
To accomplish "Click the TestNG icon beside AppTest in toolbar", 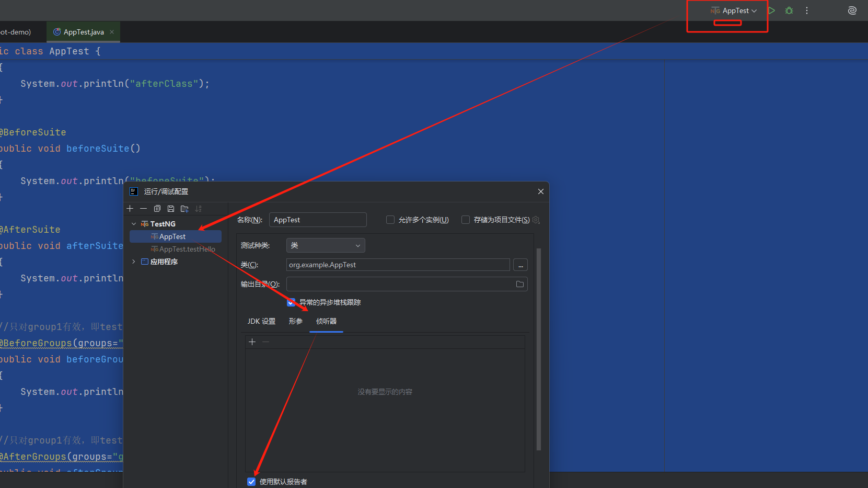I will point(715,10).
